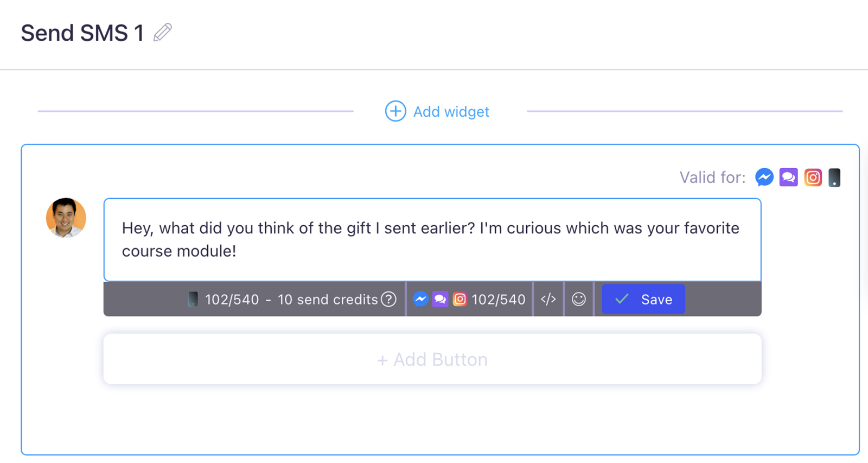Click the sender profile avatar photo
This screenshot has width=868, height=463.
pyautogui.click(x=66, y=218)
